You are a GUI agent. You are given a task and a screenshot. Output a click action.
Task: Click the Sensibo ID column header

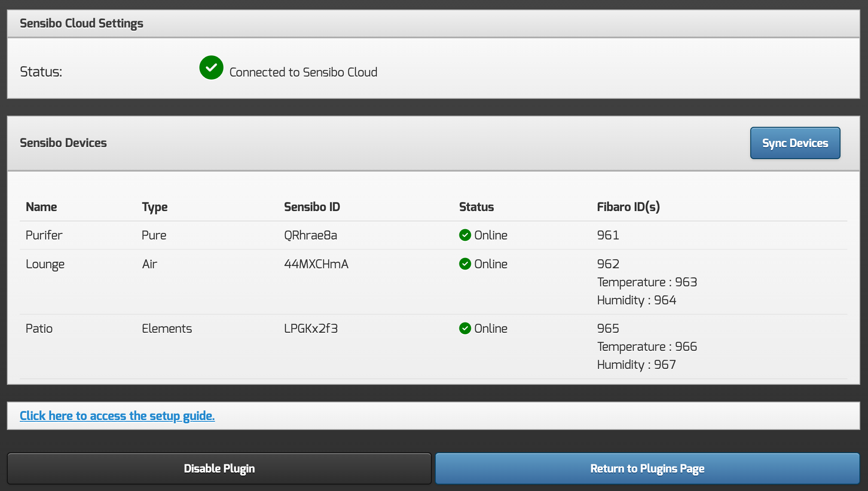tap(312, 207)
